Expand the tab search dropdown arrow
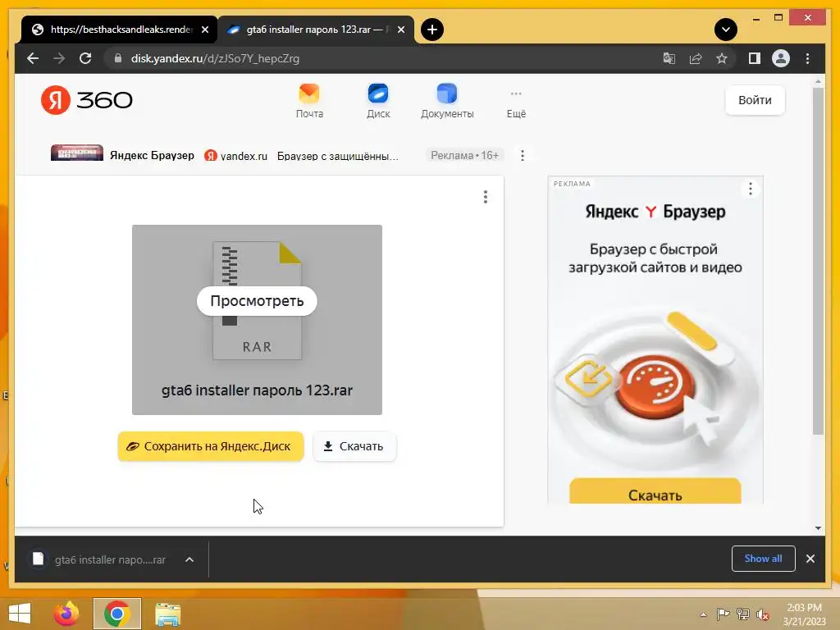The height and width of the screenshot is (630, 840). (x=726, y=30)
